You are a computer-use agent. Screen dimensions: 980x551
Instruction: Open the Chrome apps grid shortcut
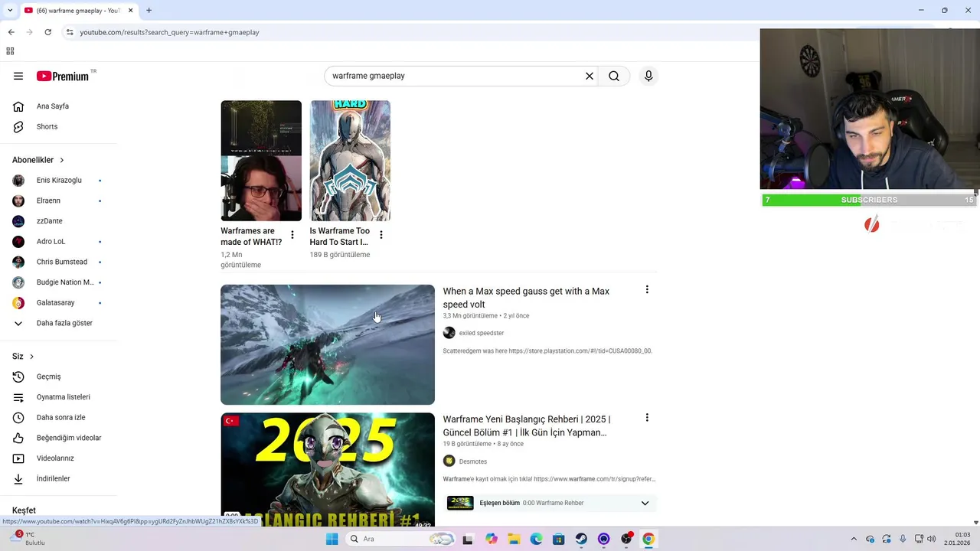point(10,51)
